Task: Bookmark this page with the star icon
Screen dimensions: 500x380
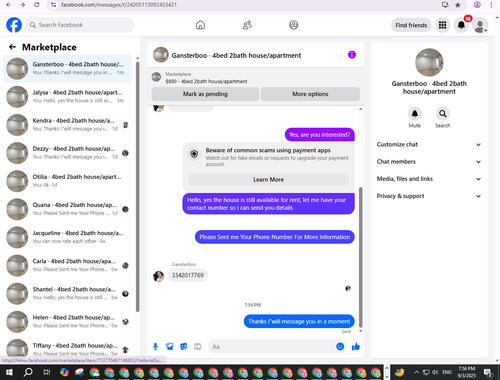Action: 458,5
